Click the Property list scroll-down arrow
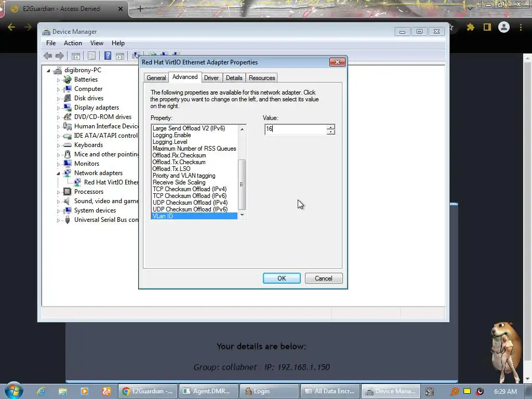Viewport: 532px width, 399px height. (x=242, y=215)
